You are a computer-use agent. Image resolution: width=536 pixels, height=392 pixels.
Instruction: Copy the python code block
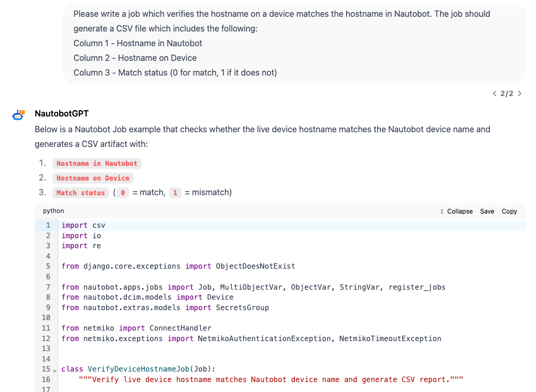[x=509, y=211]
